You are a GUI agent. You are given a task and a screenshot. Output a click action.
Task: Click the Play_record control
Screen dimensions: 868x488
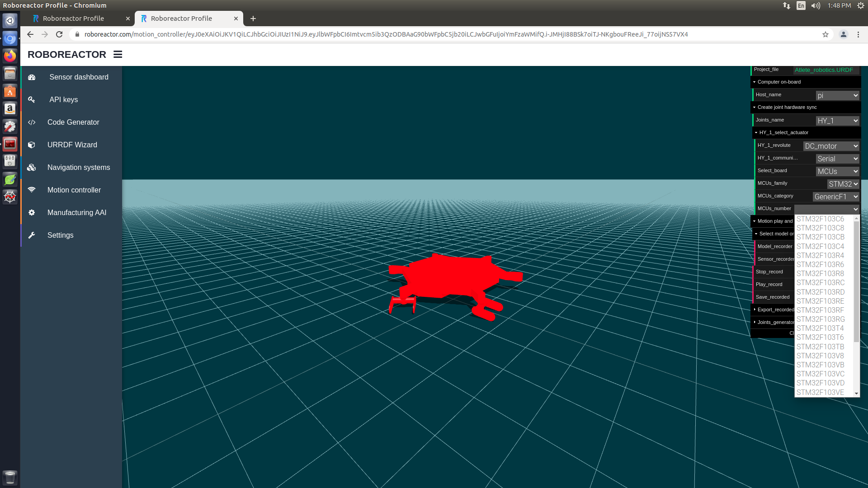click(x=774, y=284)
